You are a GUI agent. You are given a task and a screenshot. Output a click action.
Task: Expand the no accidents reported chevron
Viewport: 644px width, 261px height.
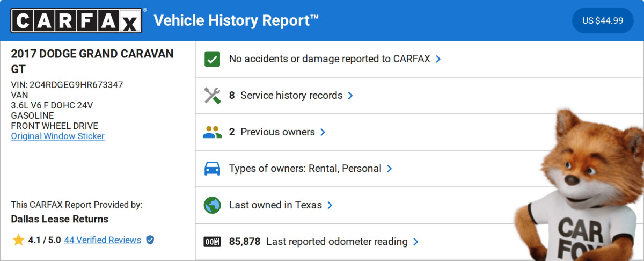coord(438,59)
